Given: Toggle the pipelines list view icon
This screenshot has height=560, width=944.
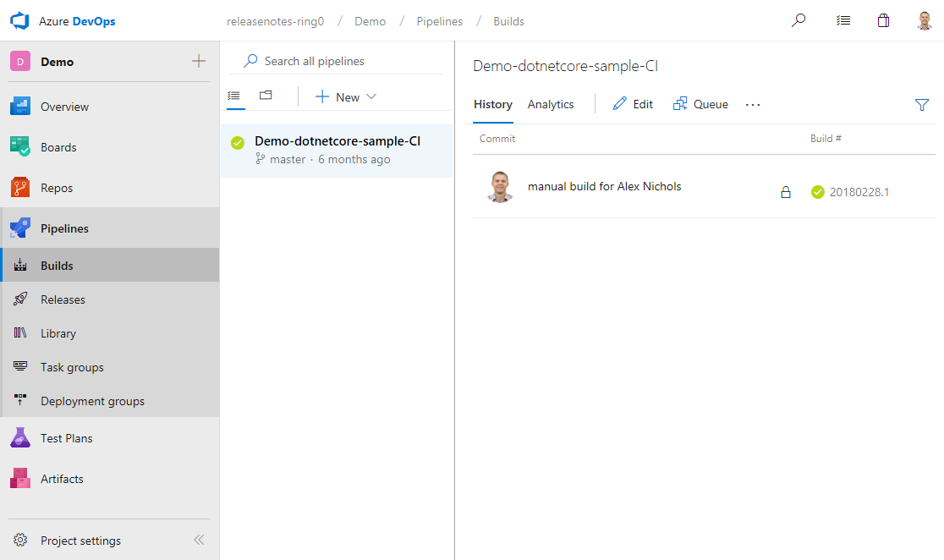Looking at the screenshot, I should pos(234,96).
